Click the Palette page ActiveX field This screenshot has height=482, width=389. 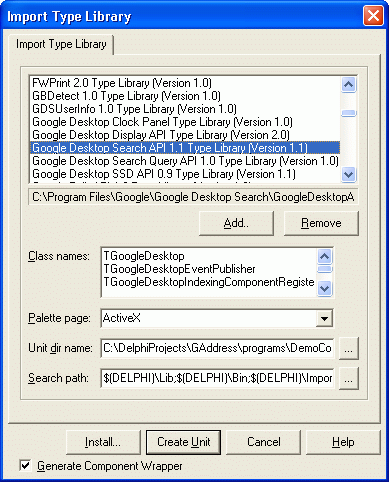(x=209, y=318)
